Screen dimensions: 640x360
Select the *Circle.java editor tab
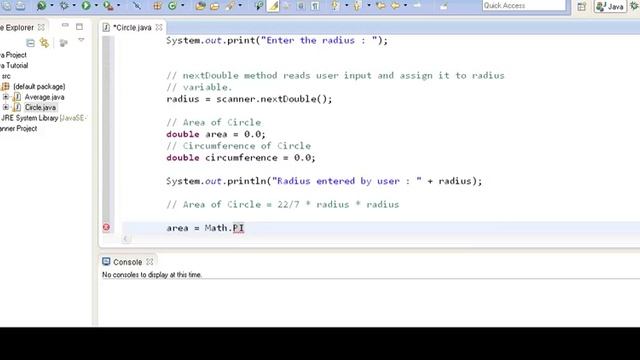tap(132, 27)
